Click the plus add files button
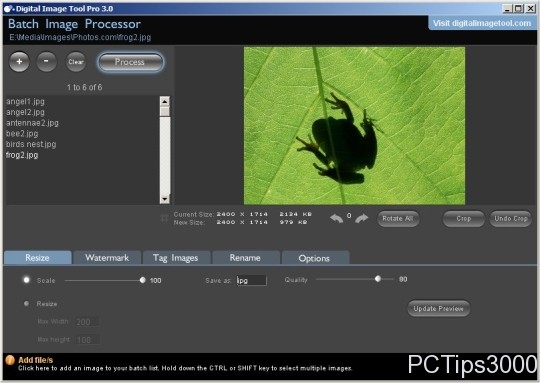Screen dimensions: 540x383 pos(19,62)
